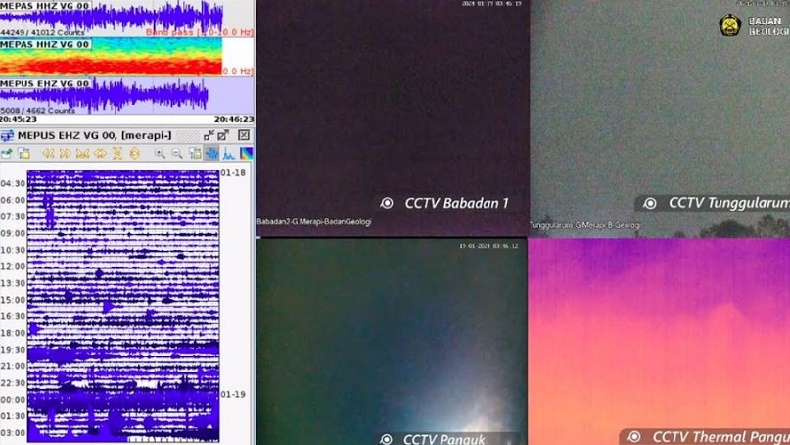Click the vertical compress (hourglass) icon
790x445 pixels.
117,153
